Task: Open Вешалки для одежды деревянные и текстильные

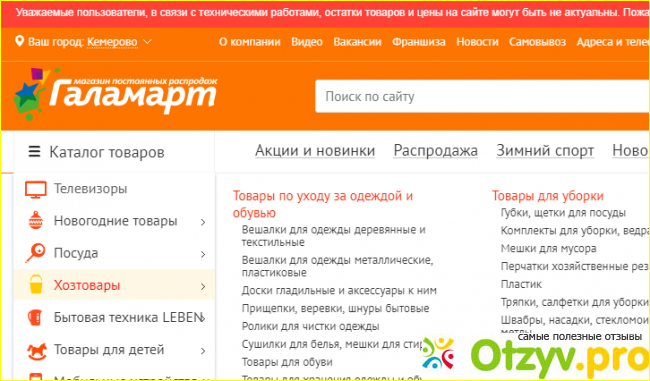Action: (334, 236)
